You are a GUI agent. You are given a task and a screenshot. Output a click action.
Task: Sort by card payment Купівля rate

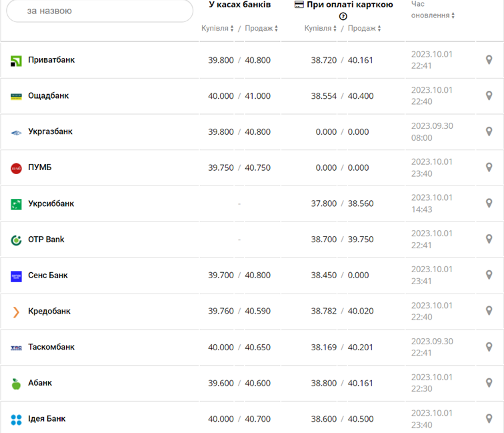pyautogui.click(x=321, y=29)
